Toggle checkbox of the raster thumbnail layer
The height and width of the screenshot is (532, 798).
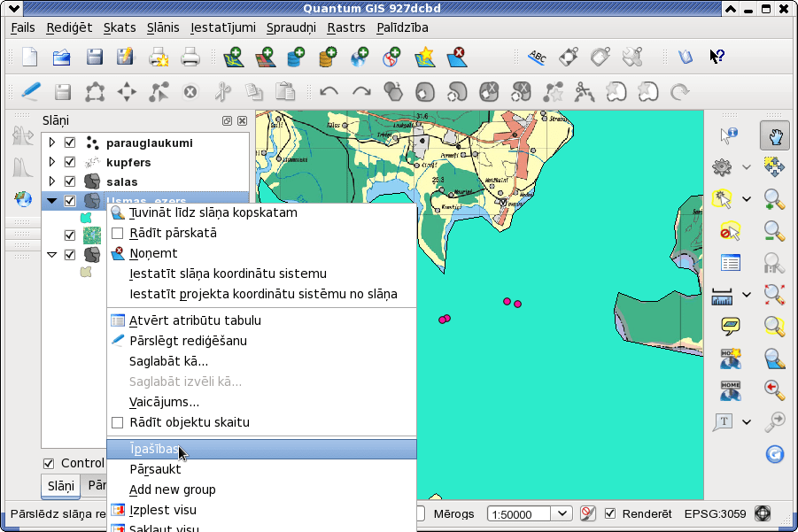click(70, 235)
